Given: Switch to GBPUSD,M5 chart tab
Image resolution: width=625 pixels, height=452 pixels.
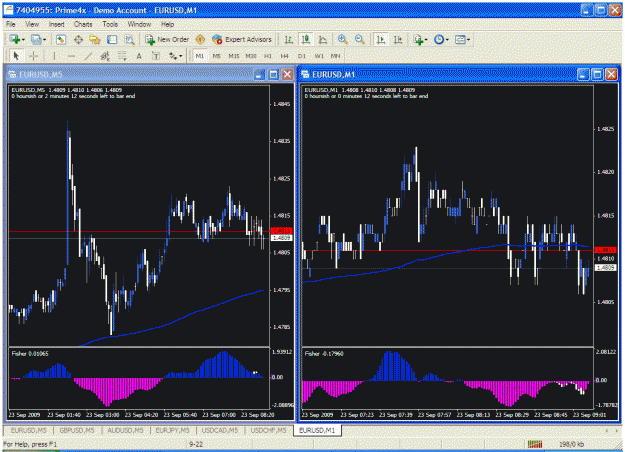Looking at the screenshot, I should (x=77, y=430).
